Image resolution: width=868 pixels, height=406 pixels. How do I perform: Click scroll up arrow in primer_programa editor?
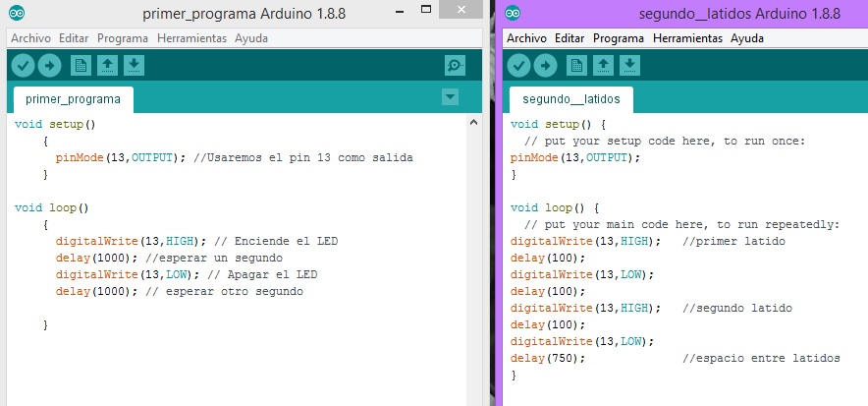pos(473,123)
